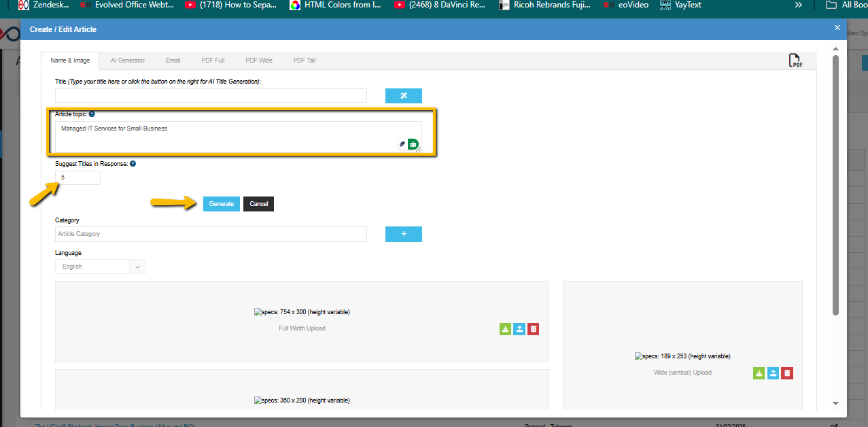
Task: Open the Zendesk bookmark
Action: 43,5
